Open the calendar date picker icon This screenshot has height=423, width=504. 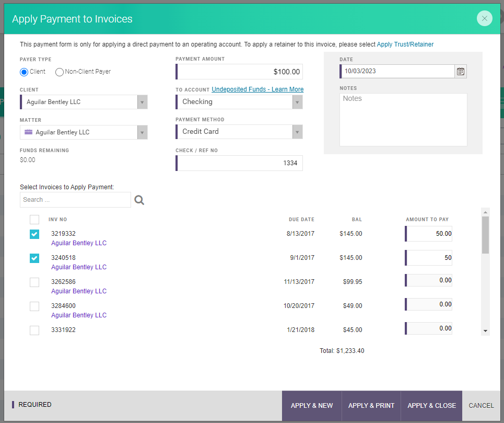point(460,71)
